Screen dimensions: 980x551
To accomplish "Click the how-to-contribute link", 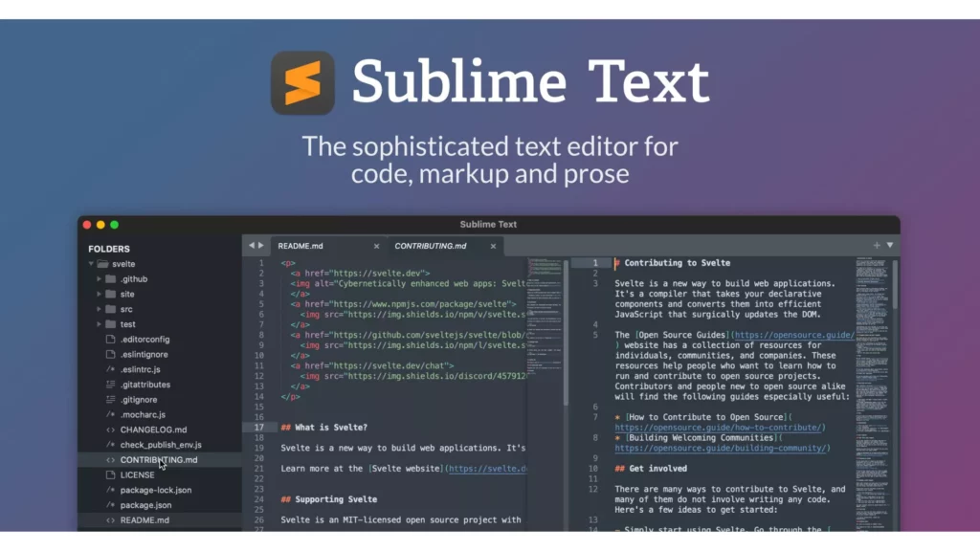I will coord(718,428).
